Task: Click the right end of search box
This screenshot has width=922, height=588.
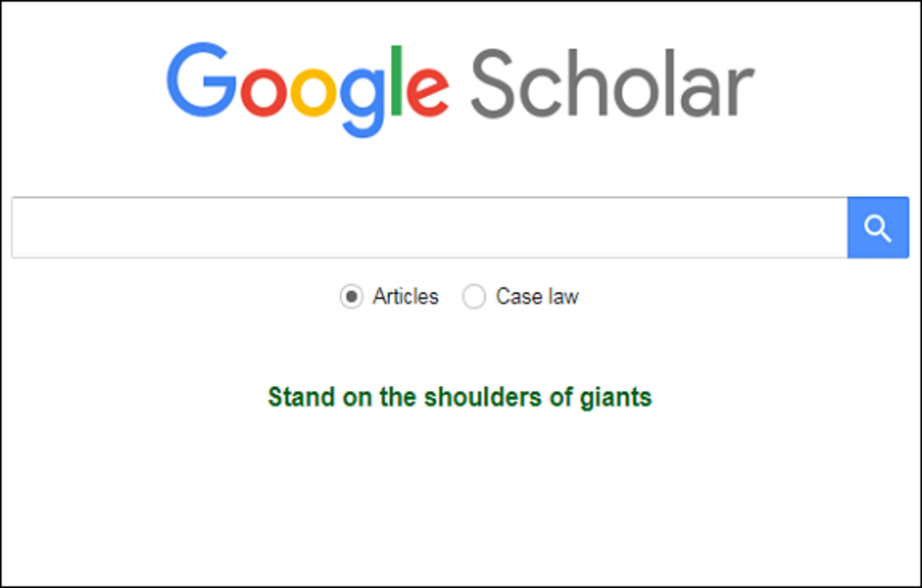Action: point(835,227)
